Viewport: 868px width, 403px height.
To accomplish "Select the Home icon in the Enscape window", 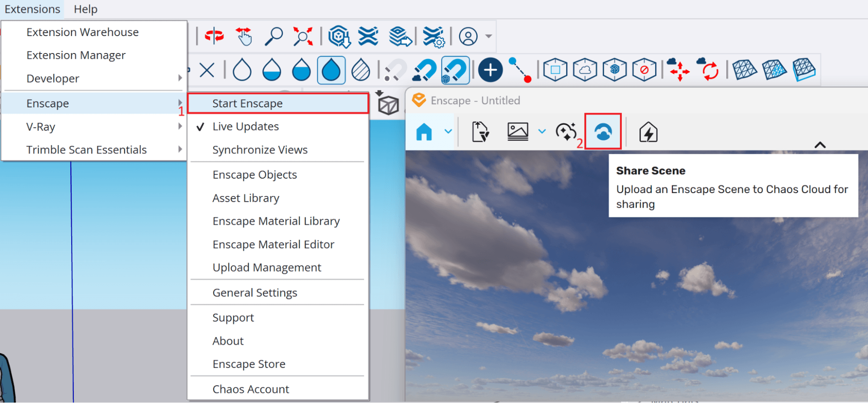I will click(x=425, y=131).
